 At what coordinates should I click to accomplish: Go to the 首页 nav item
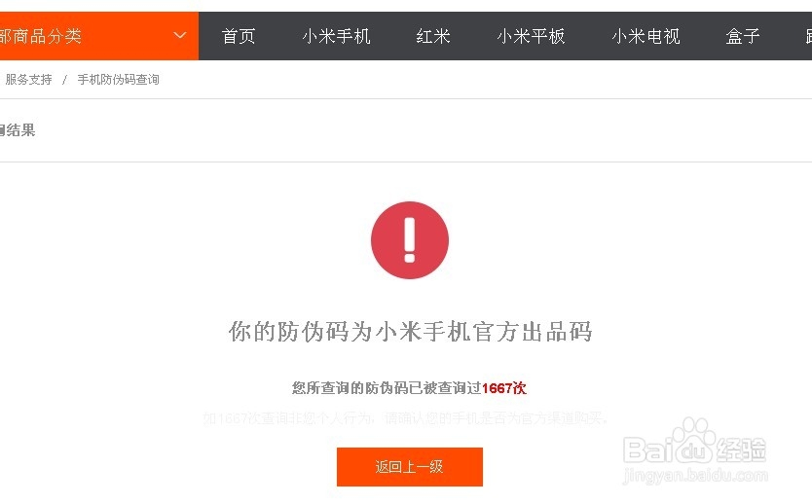click(x=239, y=36)
